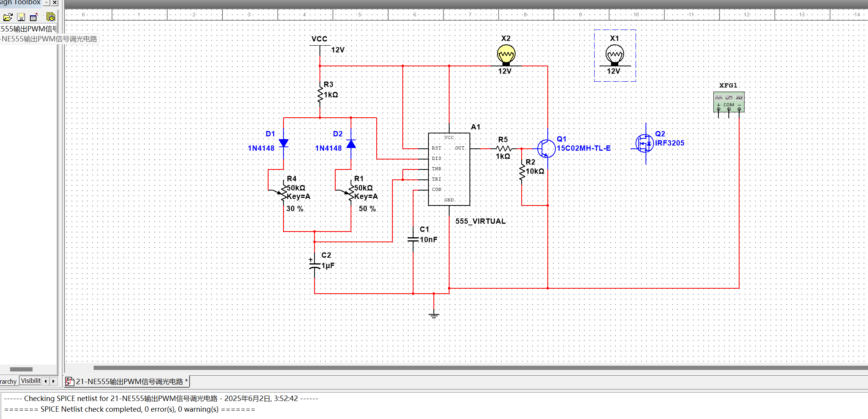Click the open file icon in Design Toolbox
This screenshot has width=868, height=419.
[8, 17]
